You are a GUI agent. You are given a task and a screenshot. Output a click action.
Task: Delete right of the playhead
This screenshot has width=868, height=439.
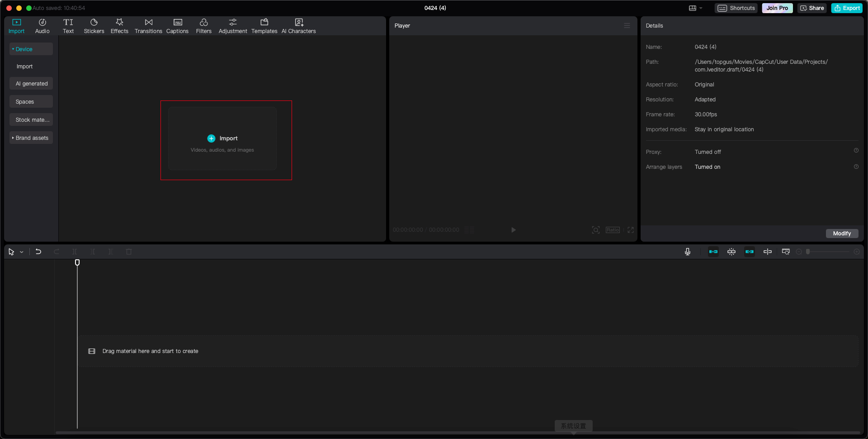click(x=111, y=252)
